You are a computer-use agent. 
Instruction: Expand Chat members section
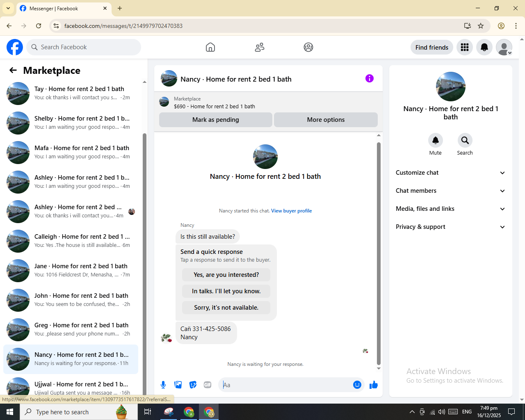[450, 191]
